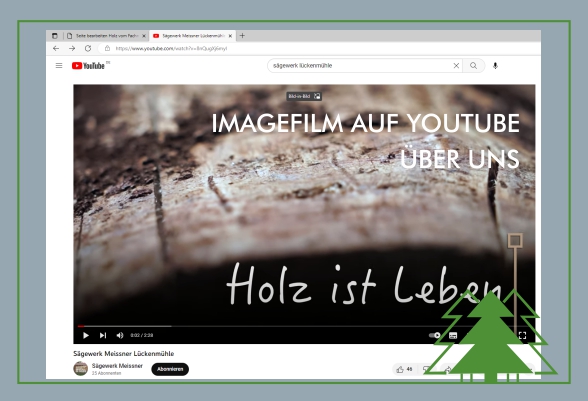View site info via the lock icon
This screenshot has height=401, width=588.
point(107,48)
